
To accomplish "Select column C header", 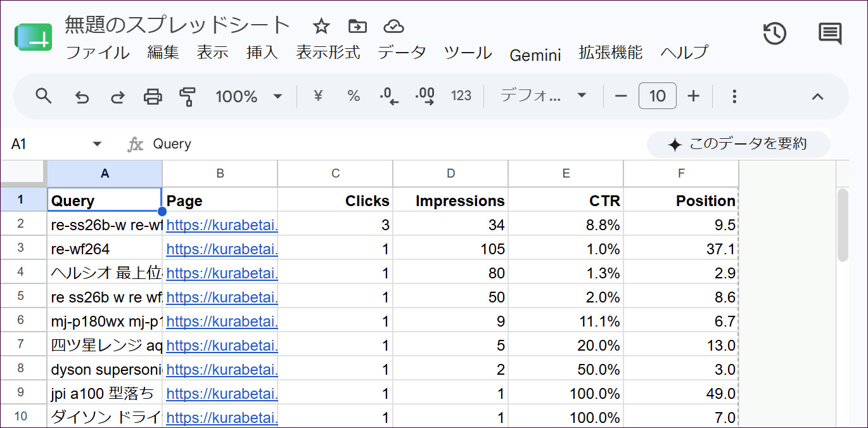I will 335,173.
